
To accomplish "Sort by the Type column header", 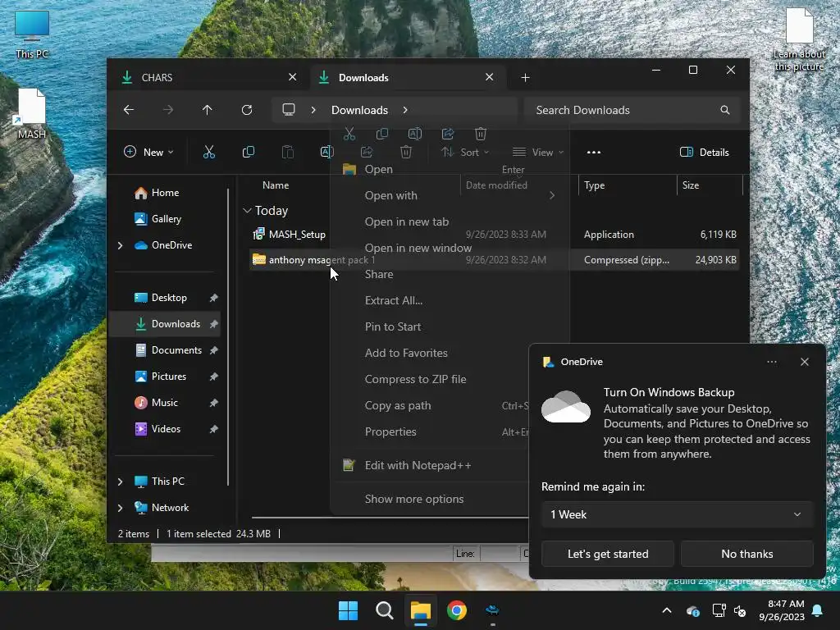I will tap(627, 185).
